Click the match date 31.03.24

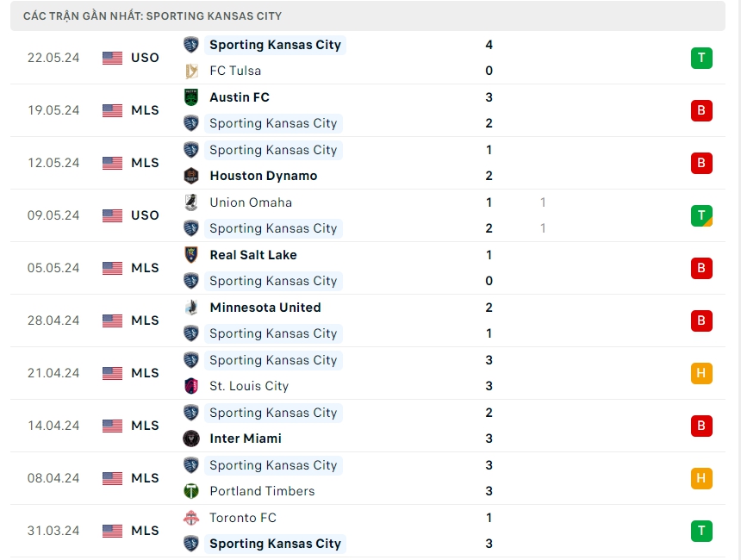point(53,531)
